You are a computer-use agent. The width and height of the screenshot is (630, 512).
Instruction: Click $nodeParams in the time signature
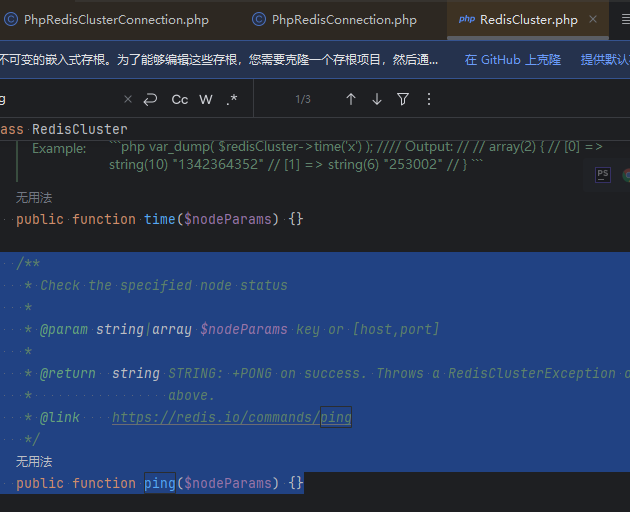[x=228, y=219]
